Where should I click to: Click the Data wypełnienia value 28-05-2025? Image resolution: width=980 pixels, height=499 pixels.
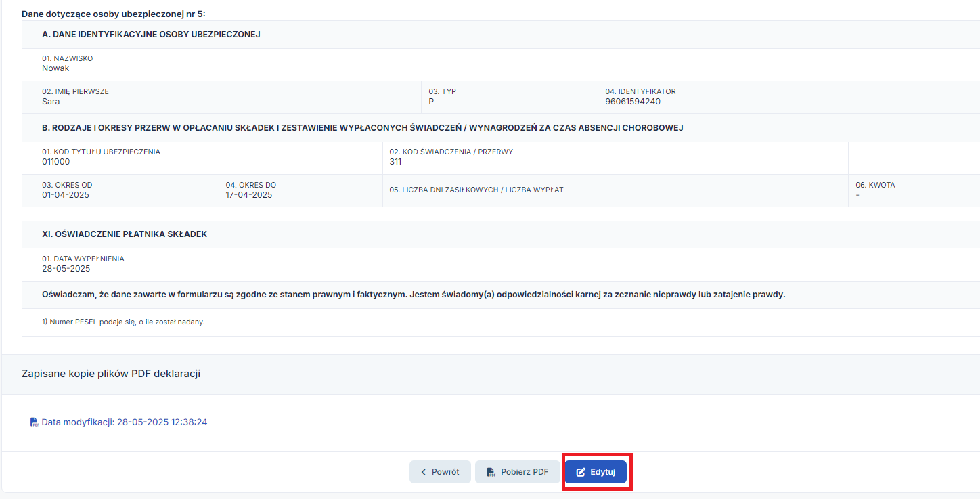66,269
